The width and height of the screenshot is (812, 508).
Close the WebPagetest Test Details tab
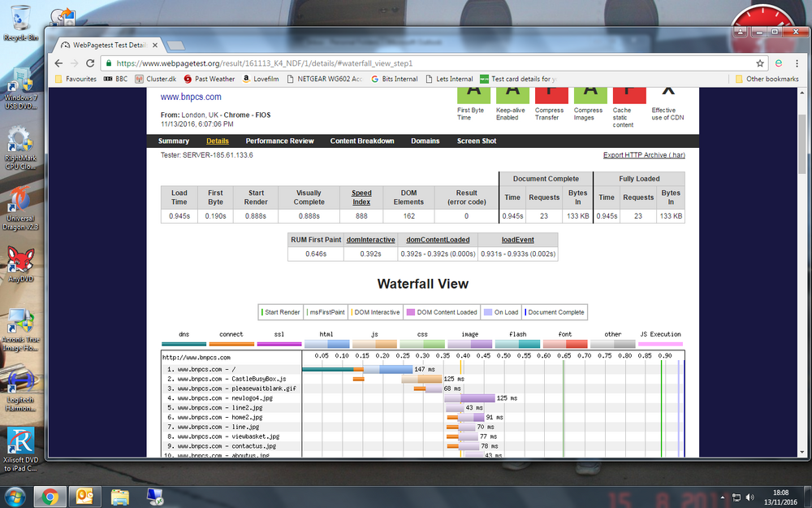(x=155, y=45)
